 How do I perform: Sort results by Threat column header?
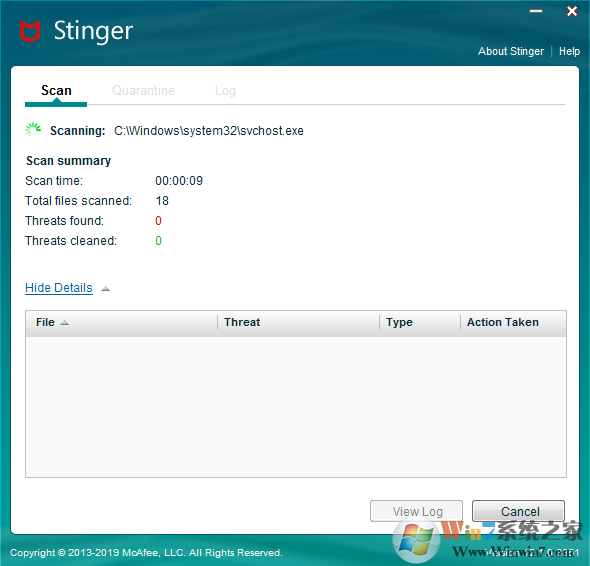coord(298,323)
